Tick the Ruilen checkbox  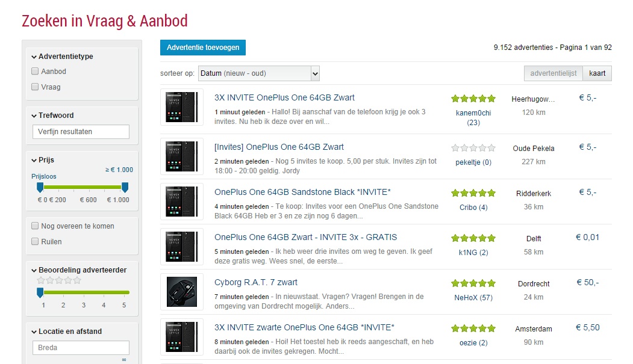35,241
